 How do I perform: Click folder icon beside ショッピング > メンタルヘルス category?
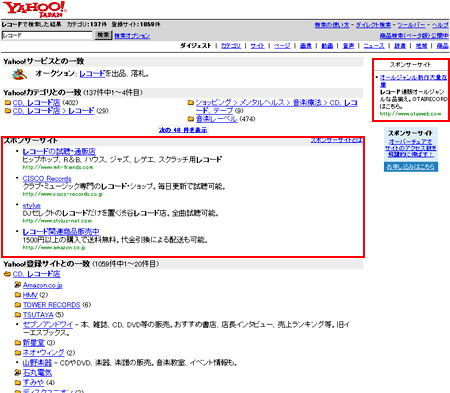(191, 103)
